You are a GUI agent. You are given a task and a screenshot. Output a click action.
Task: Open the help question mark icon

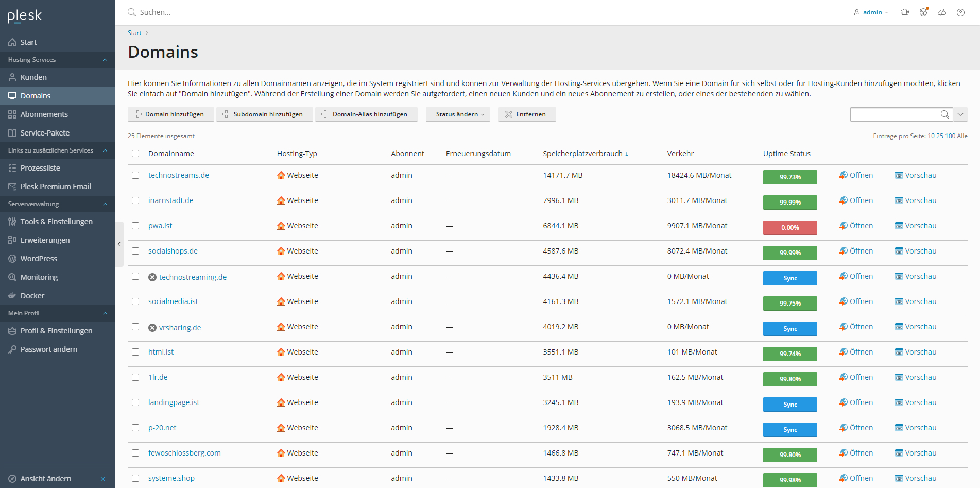tap(960, 12)
